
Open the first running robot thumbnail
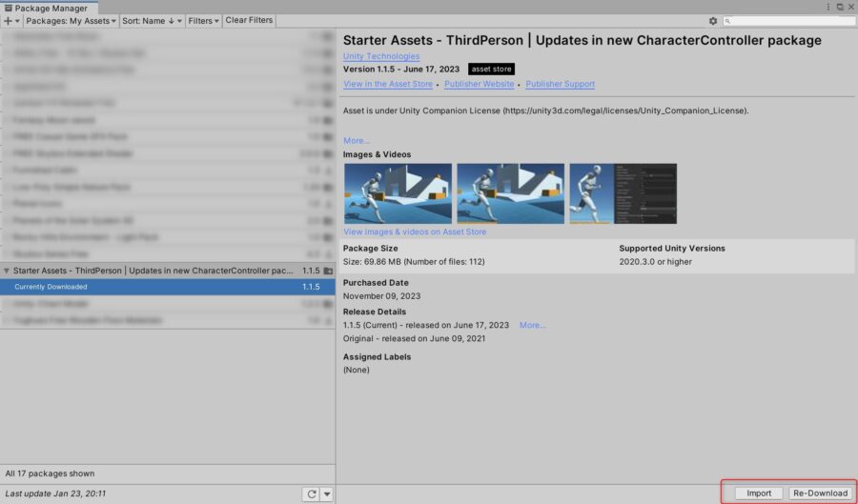tap(398, 193)
